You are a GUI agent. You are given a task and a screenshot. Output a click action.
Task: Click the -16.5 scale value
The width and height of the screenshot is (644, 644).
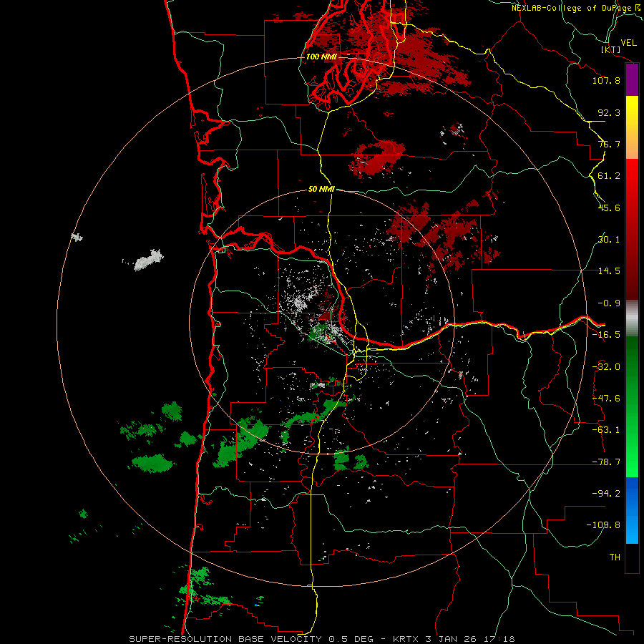[606, 335]
